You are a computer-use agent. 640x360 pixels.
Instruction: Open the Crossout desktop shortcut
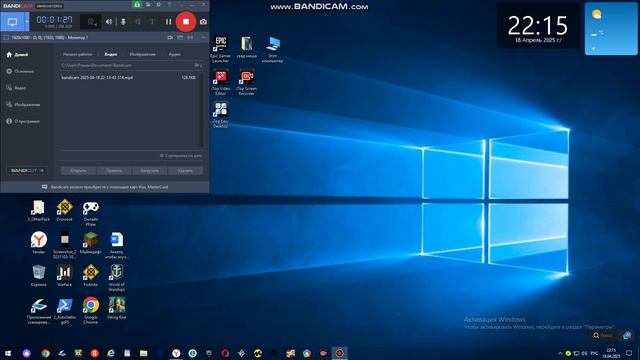click(64, 211)
